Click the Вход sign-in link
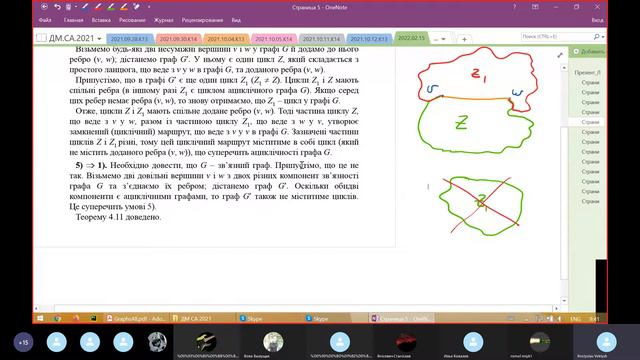Screen dimensions: 640x360 [597, 20]
